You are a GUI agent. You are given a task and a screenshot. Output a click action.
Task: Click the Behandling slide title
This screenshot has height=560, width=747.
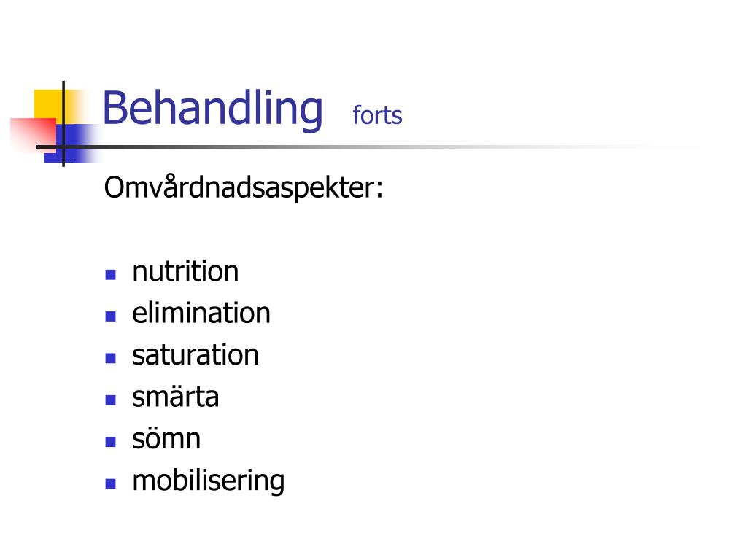pyautogui.click(x=212, y=109)
